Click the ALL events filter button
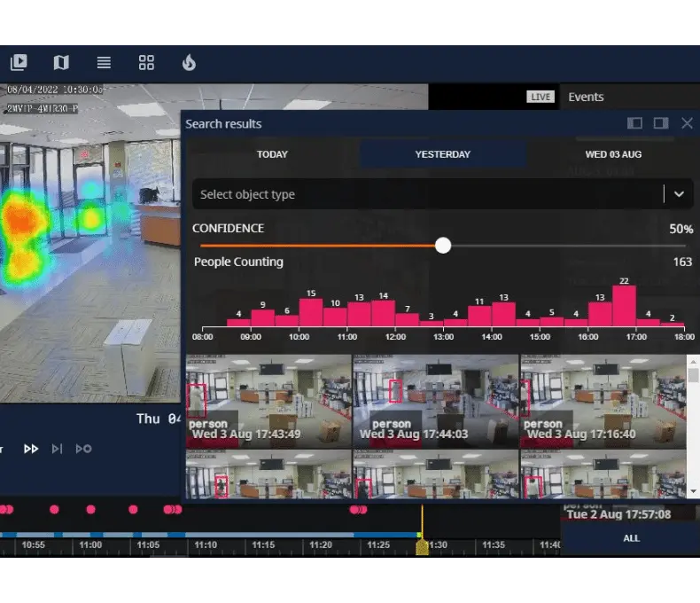Viewport: 700px width, 603px height. coord(631,538)
